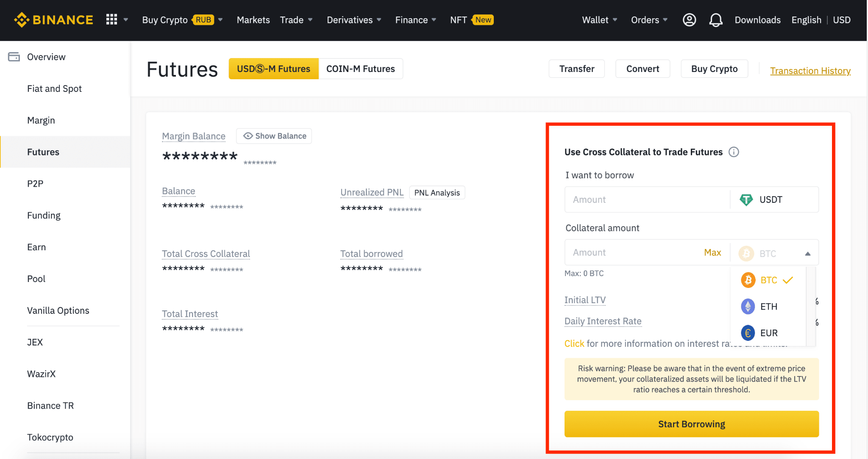
Task: Open the Derivatives dropdown menu
Action: [354, 20]
